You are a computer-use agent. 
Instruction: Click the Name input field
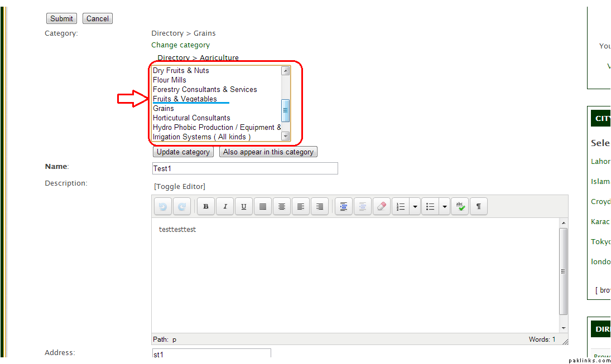(245, 168)
